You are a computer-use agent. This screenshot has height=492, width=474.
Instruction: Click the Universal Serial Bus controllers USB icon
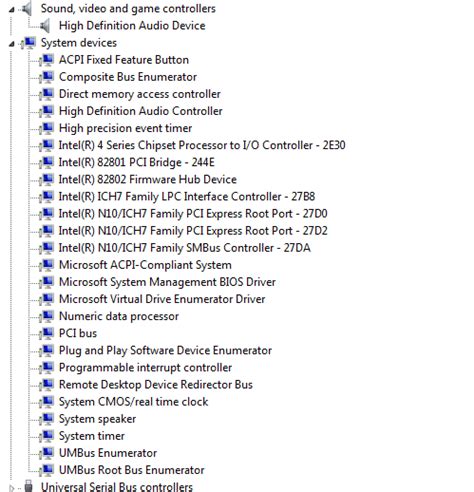pos(29,486)
